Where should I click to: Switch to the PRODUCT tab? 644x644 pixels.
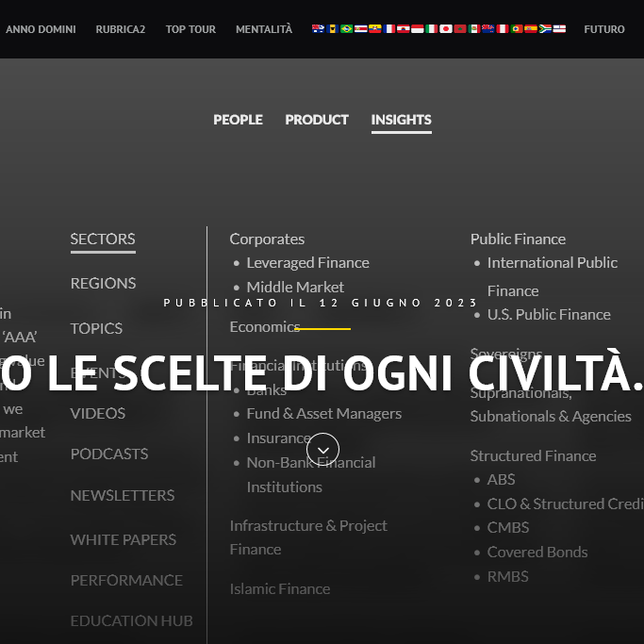pos(317,120)
